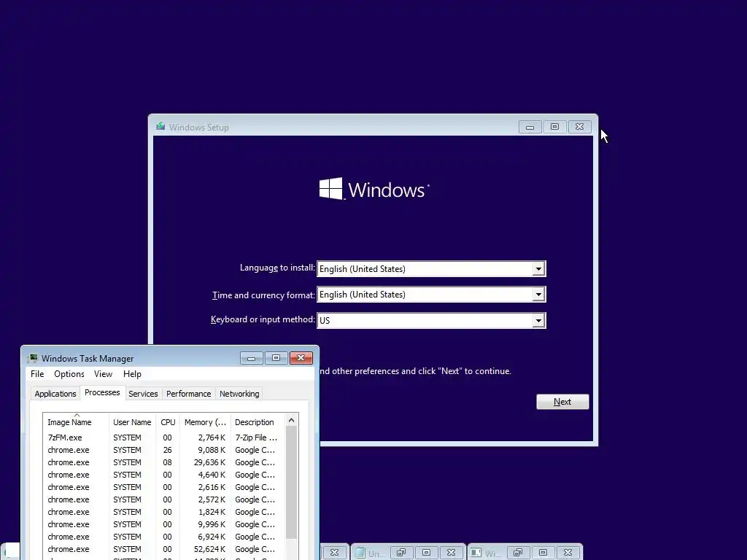Screen dimensions: 747x560
Task: Open the Help menu in Task Manager
Action: [x=132, y=374]
